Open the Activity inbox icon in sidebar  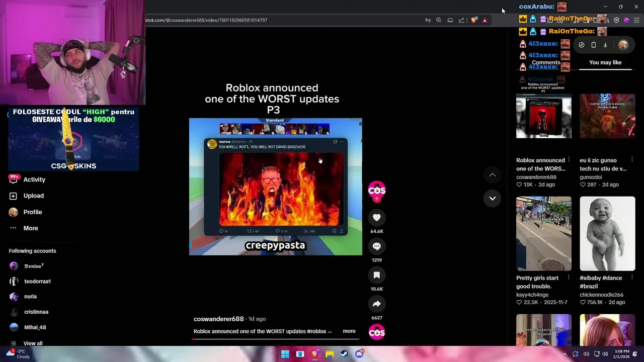(x=13, y=179)
